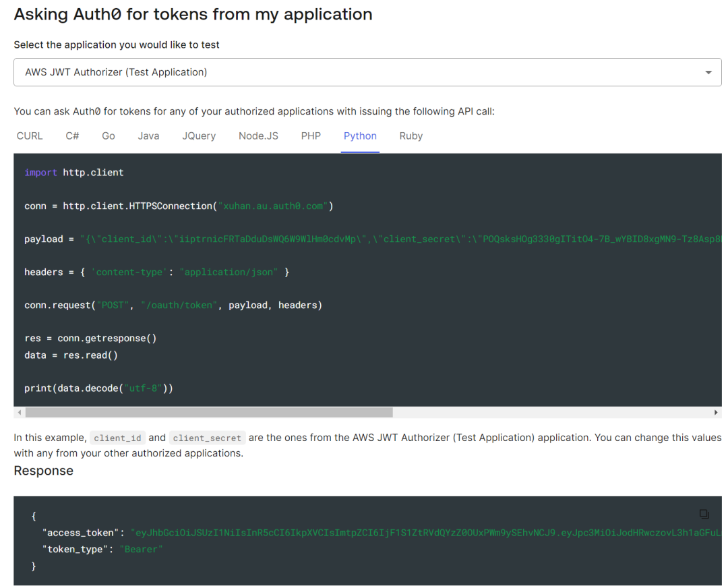728x586 pixels.
Task: Click the 'Asking Auth0 for tokens' heading
Action: [x=193, y=14]
